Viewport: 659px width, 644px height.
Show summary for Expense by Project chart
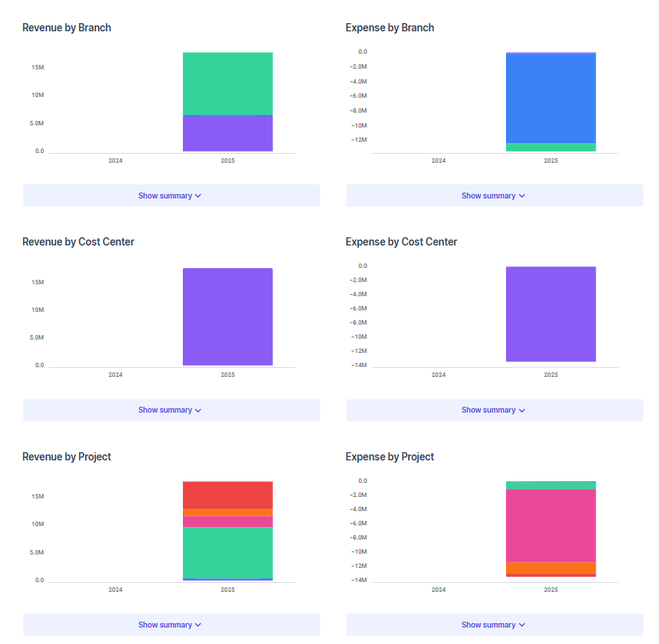coord(493,625)
